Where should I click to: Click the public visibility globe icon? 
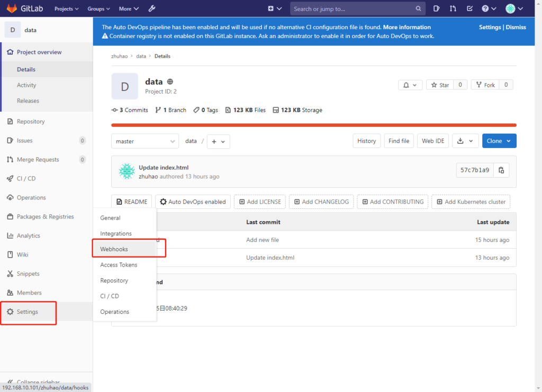coord(170,82)
